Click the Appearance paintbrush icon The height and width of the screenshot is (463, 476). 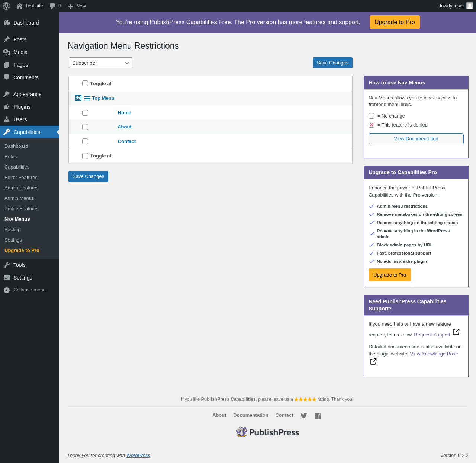(7, 94)
